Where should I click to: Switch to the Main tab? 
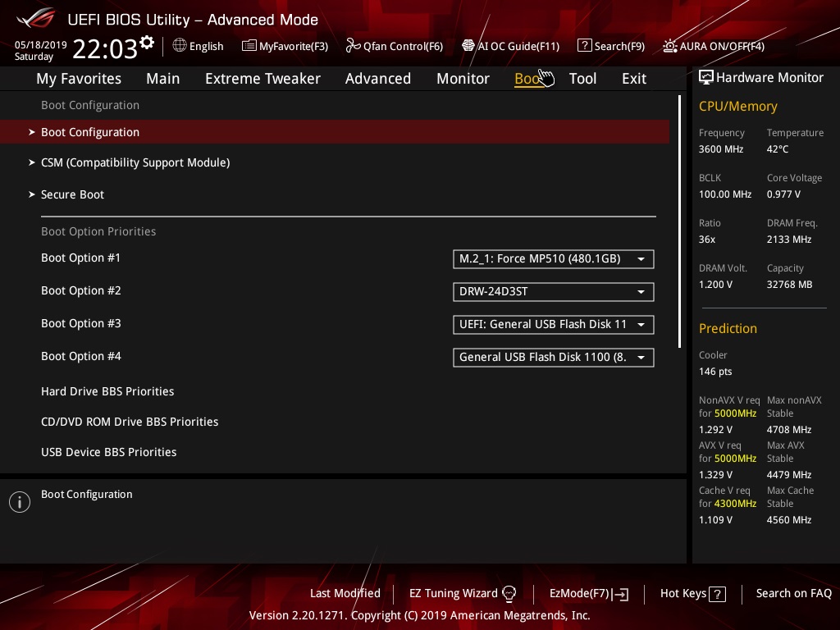(163, 79)
